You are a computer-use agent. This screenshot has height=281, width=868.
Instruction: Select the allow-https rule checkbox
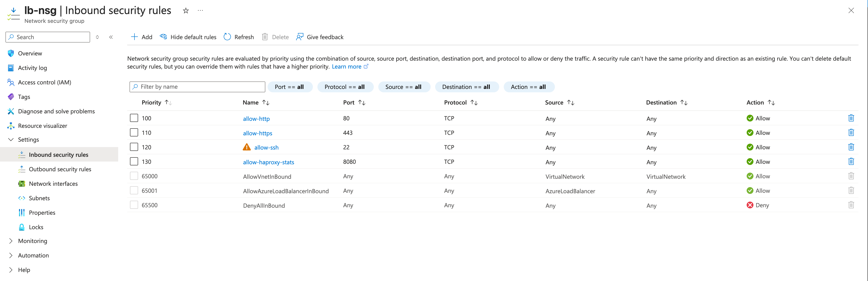click(x=134, y=132)
